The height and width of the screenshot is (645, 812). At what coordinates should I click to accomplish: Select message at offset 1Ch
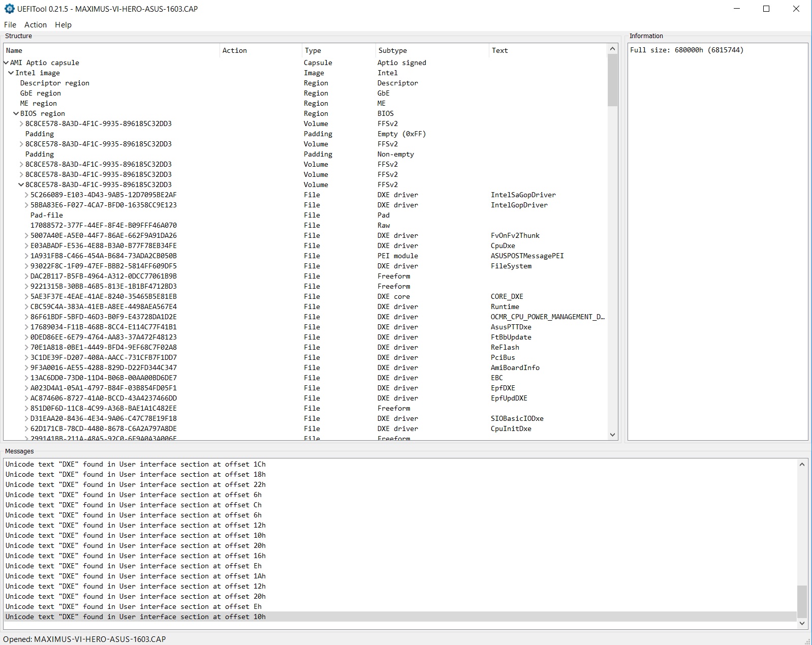400,464
